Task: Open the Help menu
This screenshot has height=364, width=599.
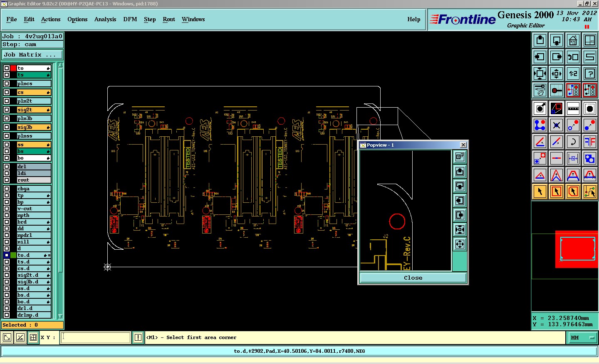Action: click(x=414, y=19)
